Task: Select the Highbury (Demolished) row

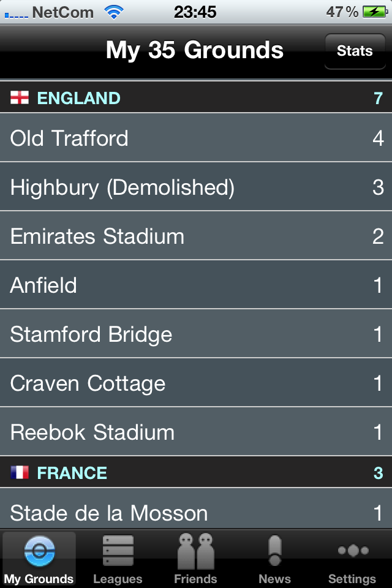Action: (196, 187)
